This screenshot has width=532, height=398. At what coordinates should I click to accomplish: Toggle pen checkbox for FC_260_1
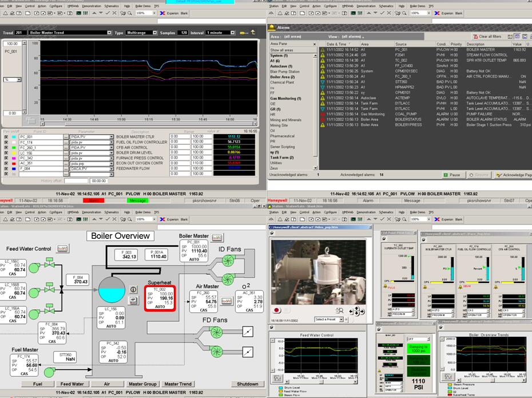[x=6, y=148]
